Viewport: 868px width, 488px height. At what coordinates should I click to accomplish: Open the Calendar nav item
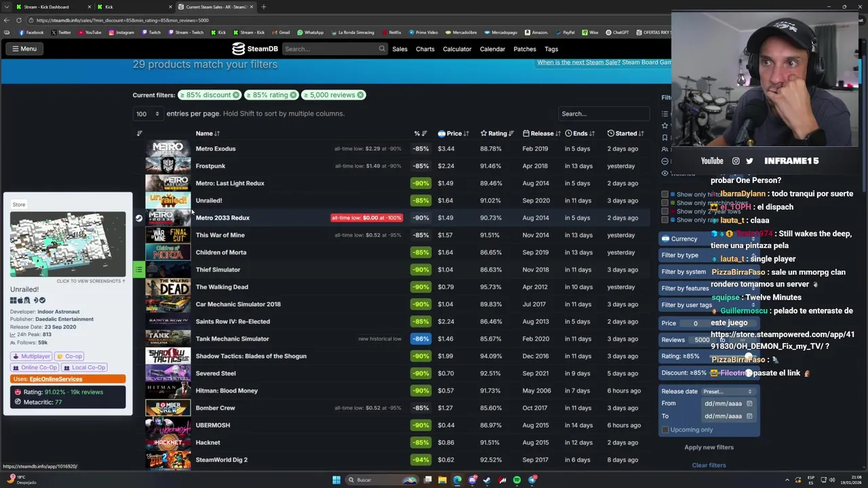point(492,49)
